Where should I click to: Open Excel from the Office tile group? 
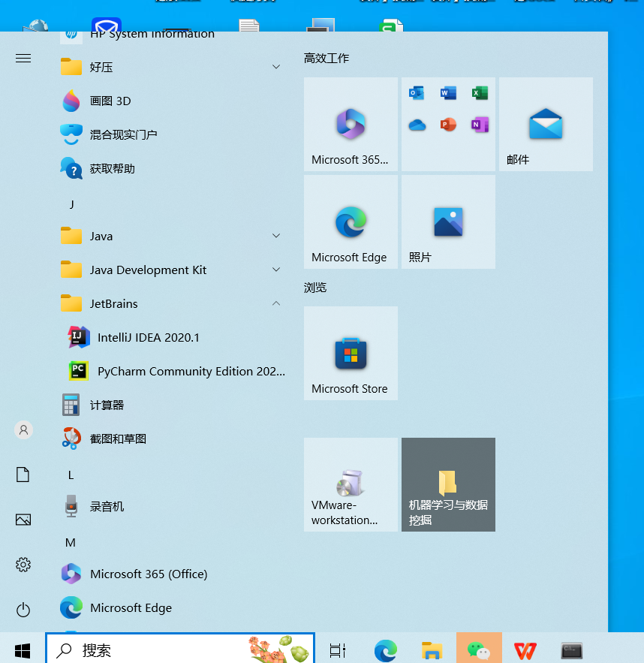pyautogui.click(x=480, y=92)
